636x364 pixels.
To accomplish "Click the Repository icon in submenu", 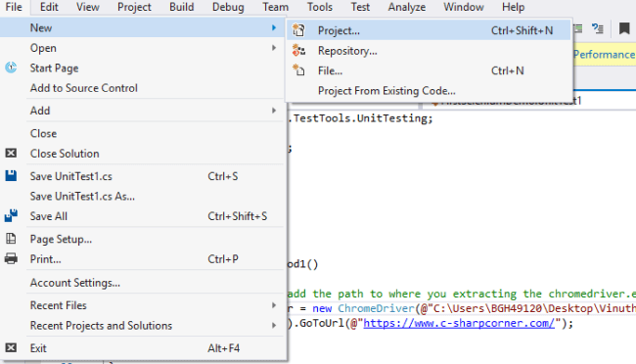I will [x=298, y=50].
